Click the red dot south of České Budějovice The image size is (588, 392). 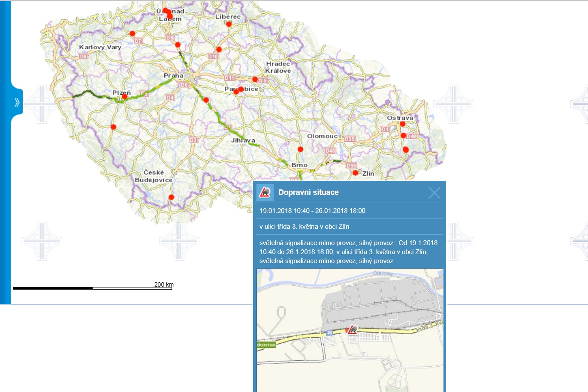click(171, 197)
